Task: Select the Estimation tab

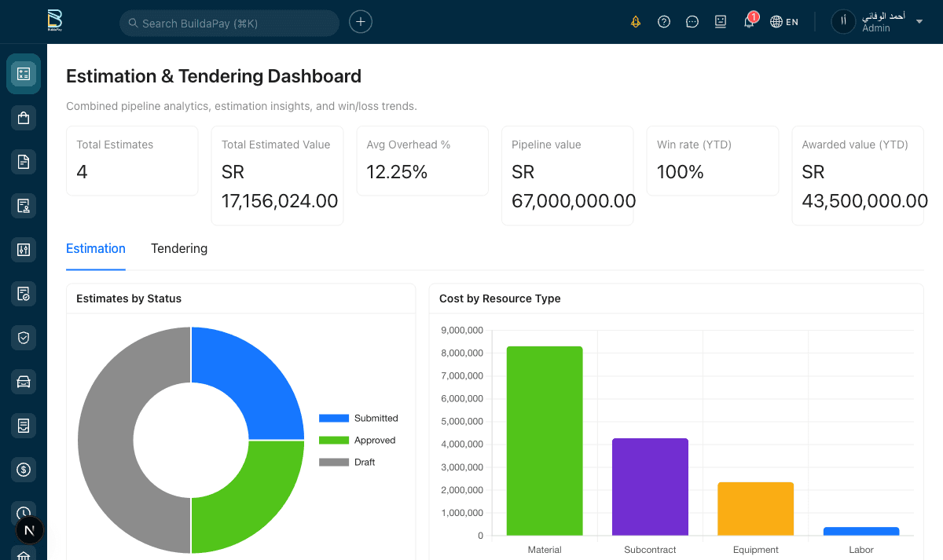Action: coord(96,248)
